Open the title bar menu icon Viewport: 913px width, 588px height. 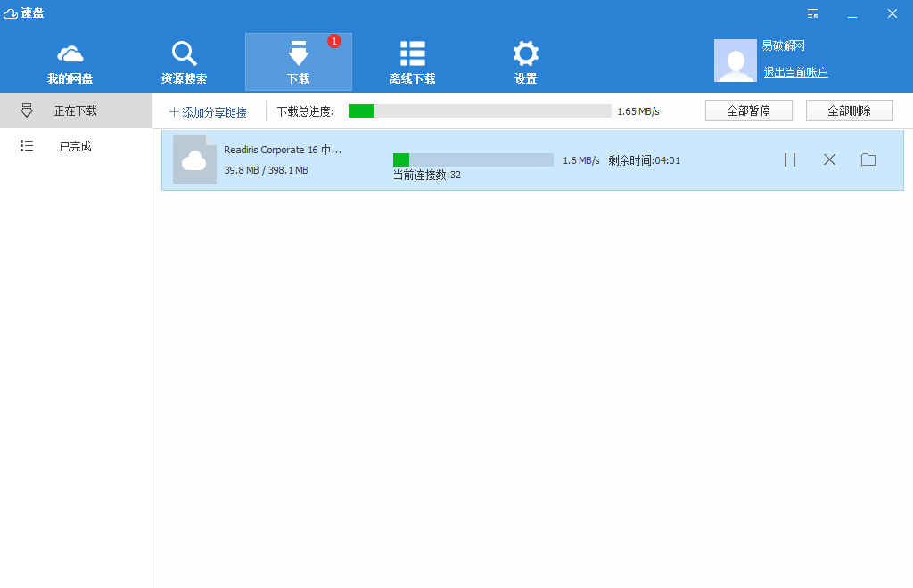tap(812, 13)
